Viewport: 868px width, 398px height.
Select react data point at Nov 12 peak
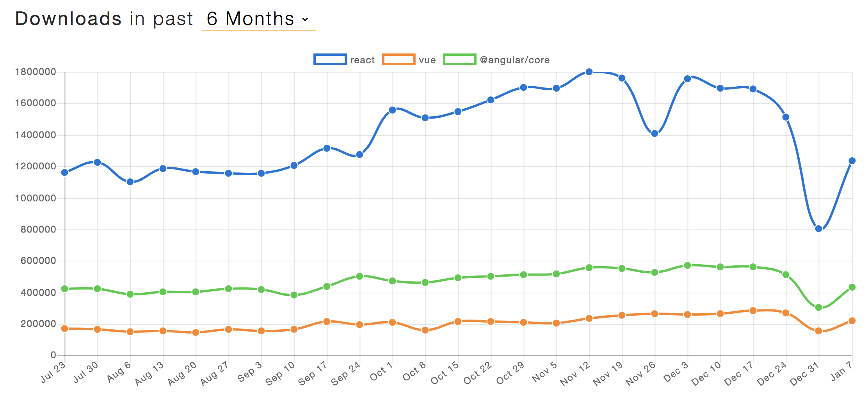point(589,72)
